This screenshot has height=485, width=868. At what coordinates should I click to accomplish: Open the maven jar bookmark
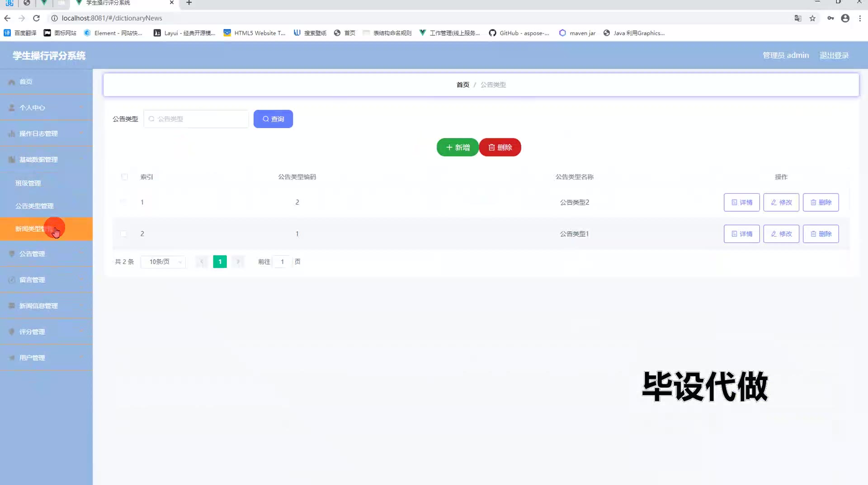(577, 33)
